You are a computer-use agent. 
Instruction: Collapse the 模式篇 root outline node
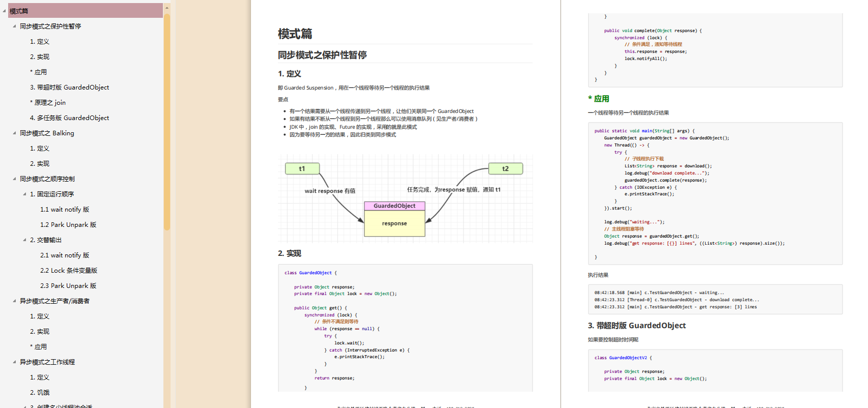click(4, 11)
